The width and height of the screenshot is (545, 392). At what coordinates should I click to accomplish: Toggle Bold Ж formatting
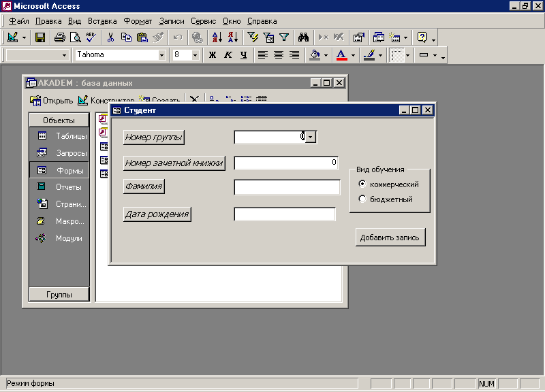point(213,55)
